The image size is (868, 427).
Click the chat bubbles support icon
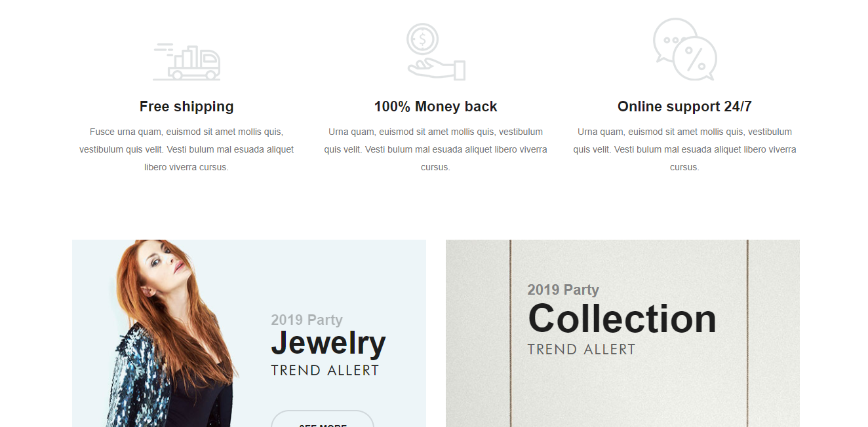(x=684, y=50)
